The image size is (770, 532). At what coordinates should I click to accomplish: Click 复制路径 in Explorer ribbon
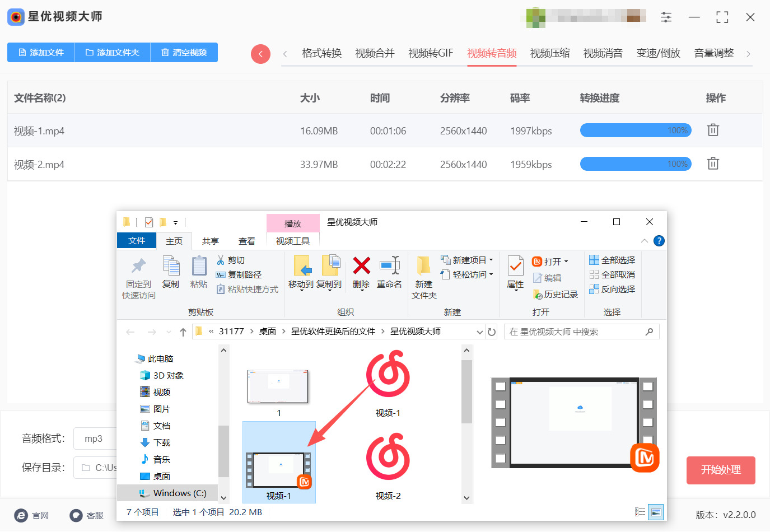point(239,275)
